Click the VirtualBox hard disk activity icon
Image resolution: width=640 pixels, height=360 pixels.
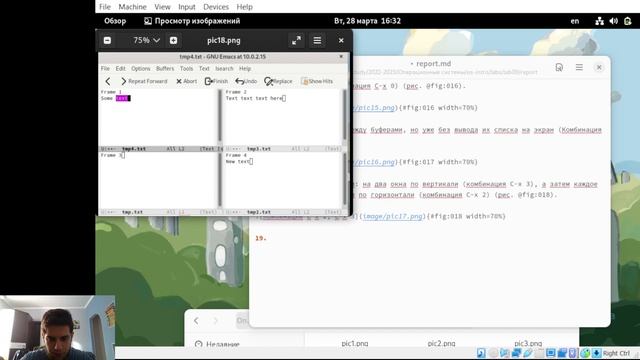point(481,353)
